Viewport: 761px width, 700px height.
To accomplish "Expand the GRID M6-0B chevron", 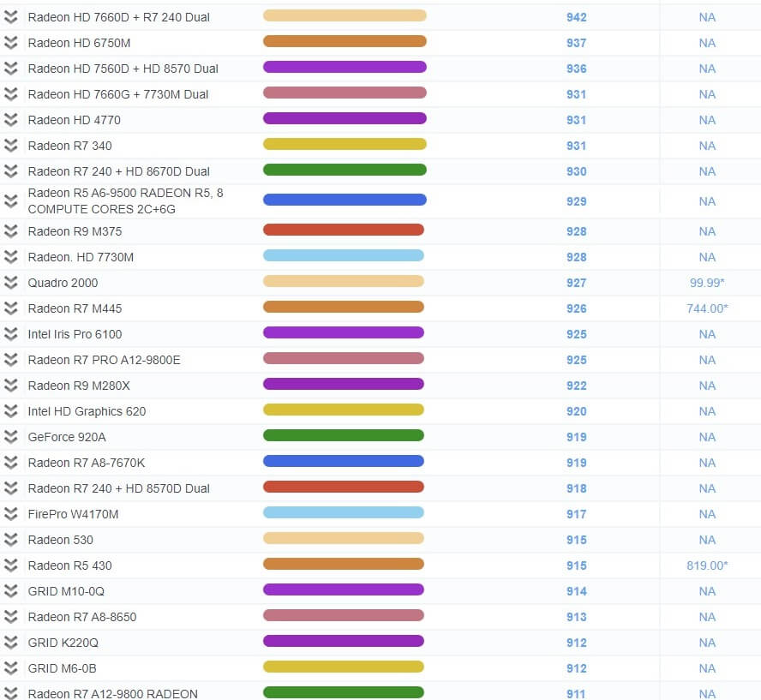I will (10, 668).
